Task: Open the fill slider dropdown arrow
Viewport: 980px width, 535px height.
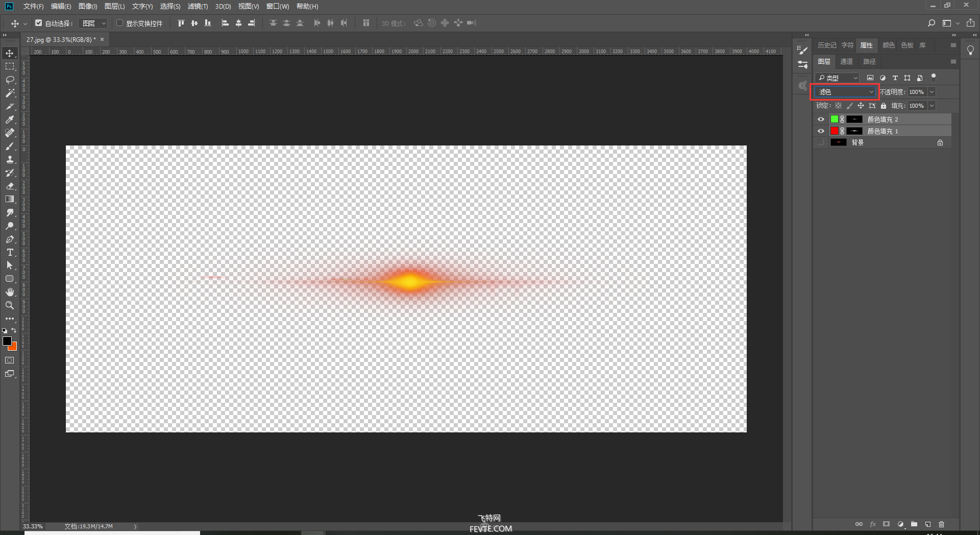Action: pos(932,106)
